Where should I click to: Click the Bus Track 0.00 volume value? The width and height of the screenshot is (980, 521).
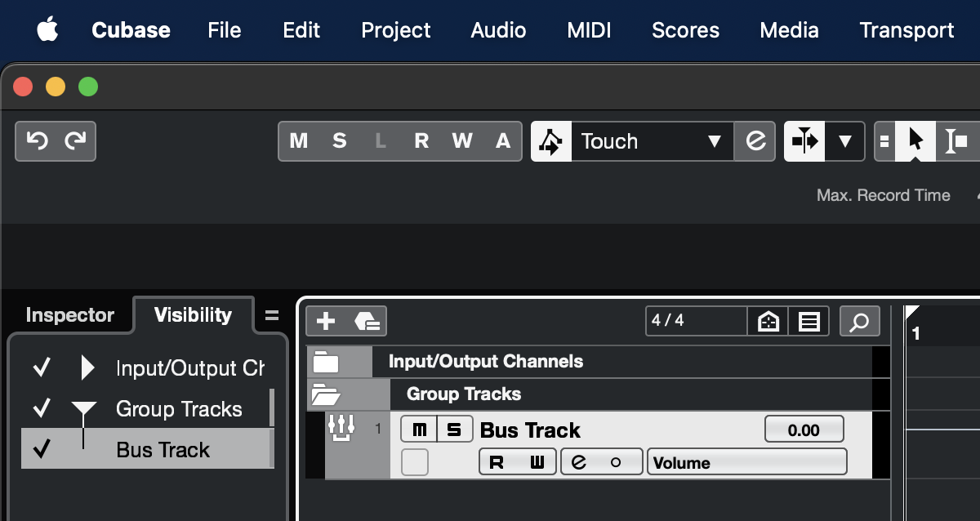(x=804, y=430)
